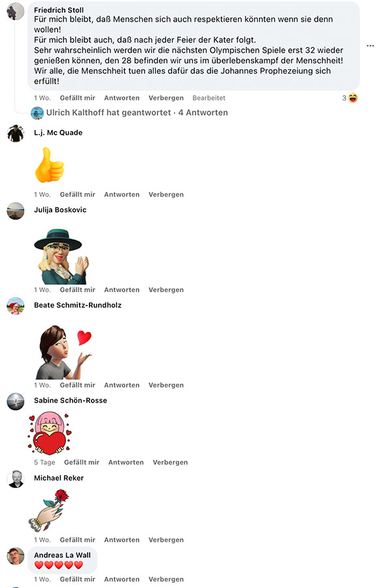The width and height of the screenshot is (378, 588).
Task: Click L.j. Mc Quade's thumbs-up sticker
Action: point(50,165)
